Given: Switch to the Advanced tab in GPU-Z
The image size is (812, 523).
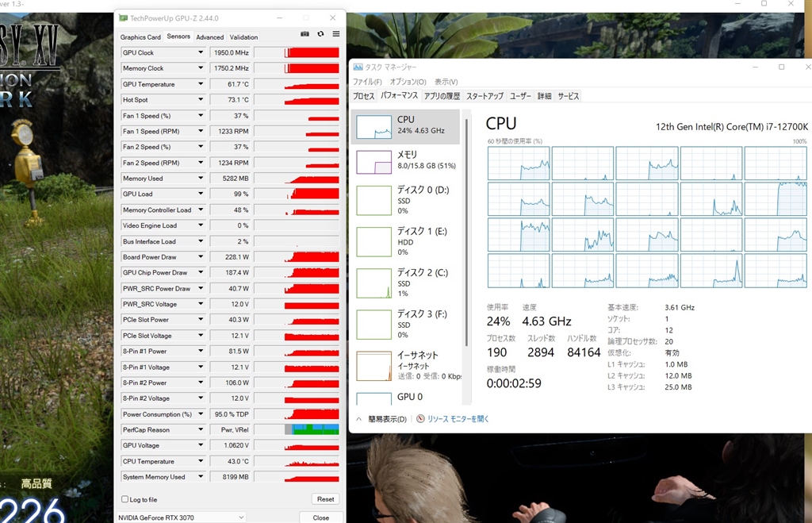Looking at the screenshot, I should tap(209, 37).
